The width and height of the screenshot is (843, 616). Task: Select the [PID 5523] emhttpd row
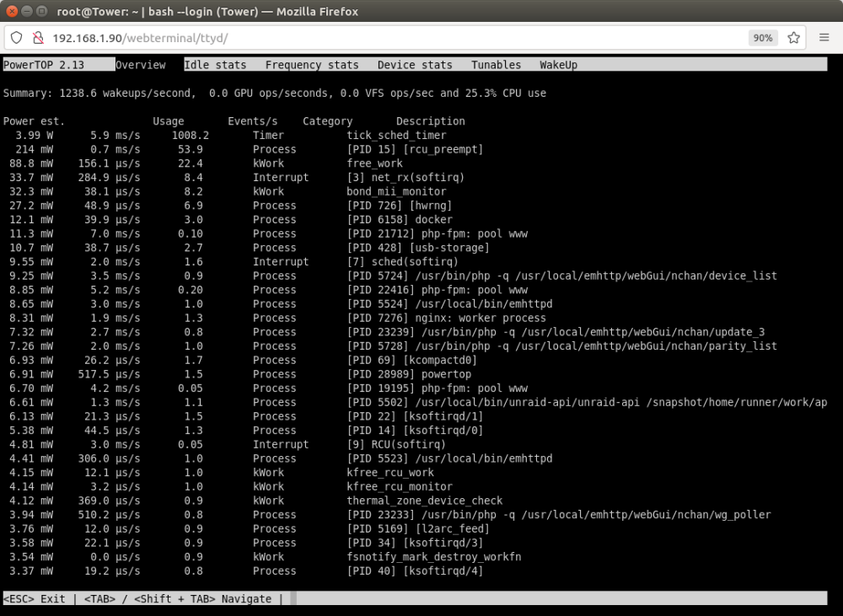pos(280,458)
